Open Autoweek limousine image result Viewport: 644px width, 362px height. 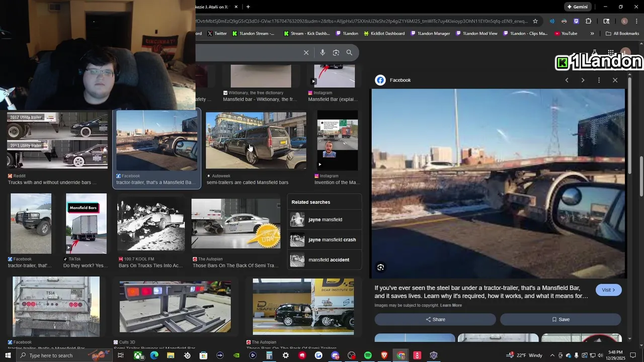[x=256, y=140]
